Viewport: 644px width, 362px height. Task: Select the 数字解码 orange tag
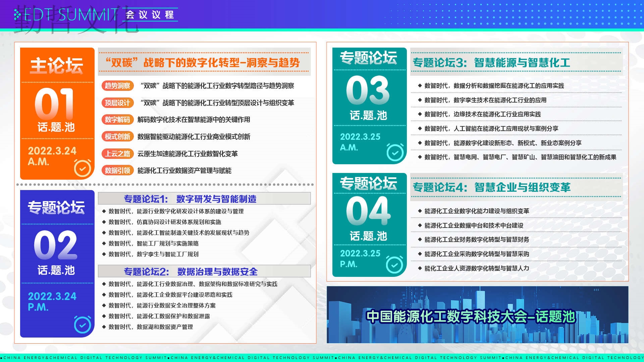(117, 120)
